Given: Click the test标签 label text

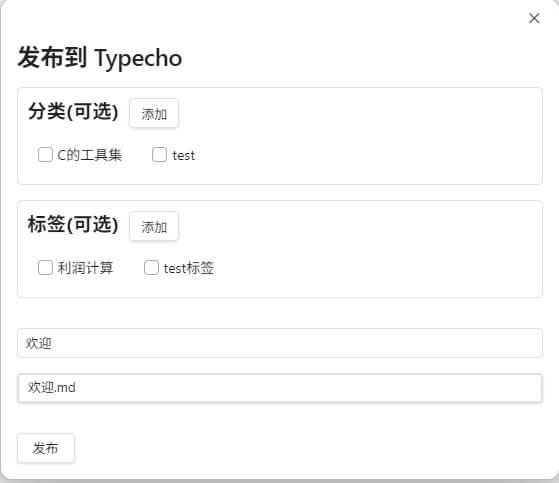Looking at the screenshot, I should click(189, 268).
